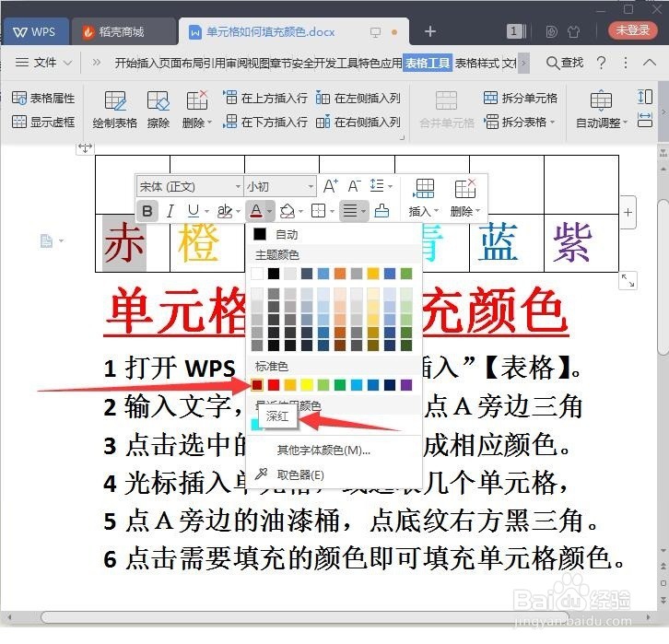Open the mini toolbar Delete (删除) dropdown
Image resolution: width=669 pixels, height=644 pixels.
coord(465,197)
